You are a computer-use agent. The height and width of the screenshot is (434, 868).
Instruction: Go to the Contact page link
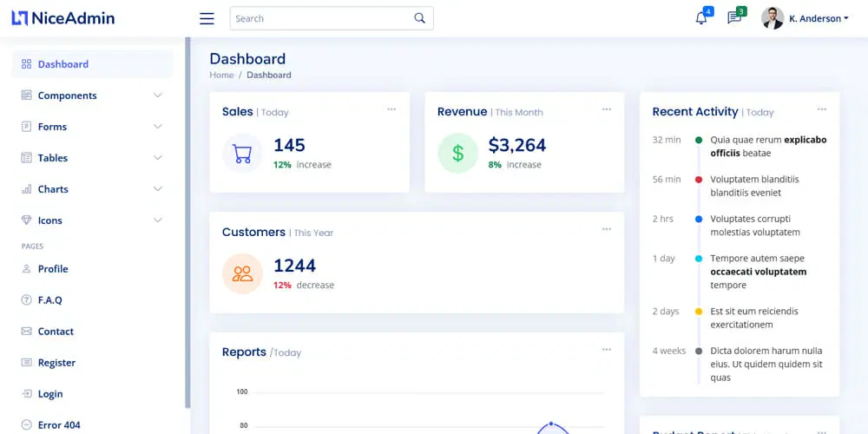(92, 332)
